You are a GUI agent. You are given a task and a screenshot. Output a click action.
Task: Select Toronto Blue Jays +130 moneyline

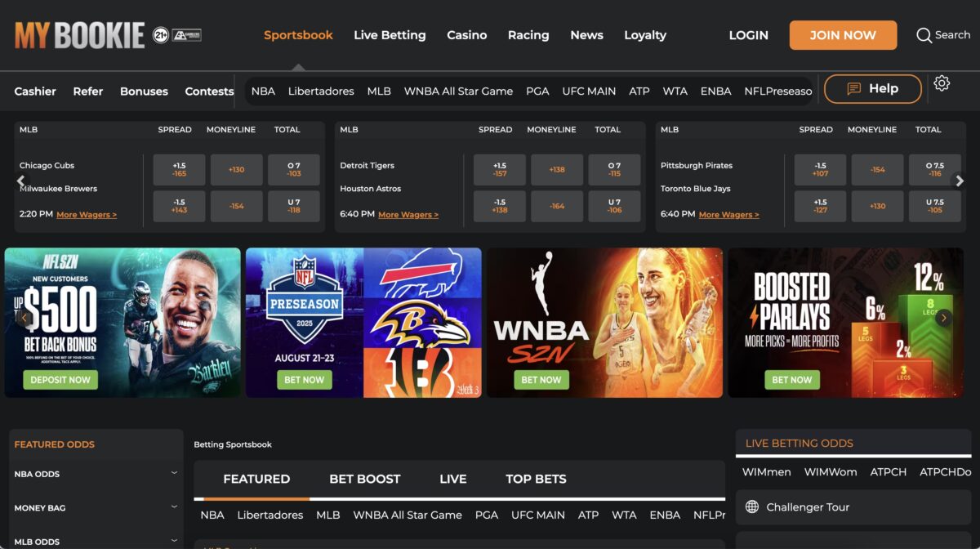tap(878, 207)
